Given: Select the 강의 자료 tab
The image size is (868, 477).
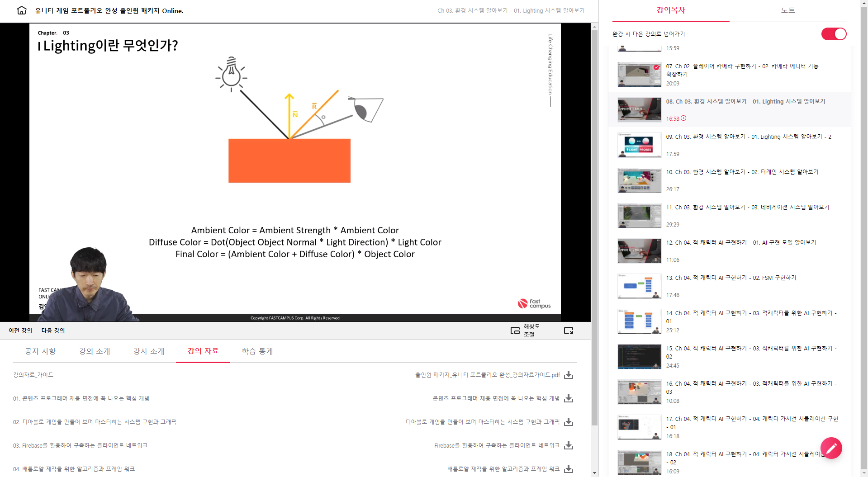Looking at the screenshot, I should pos(203,351).
